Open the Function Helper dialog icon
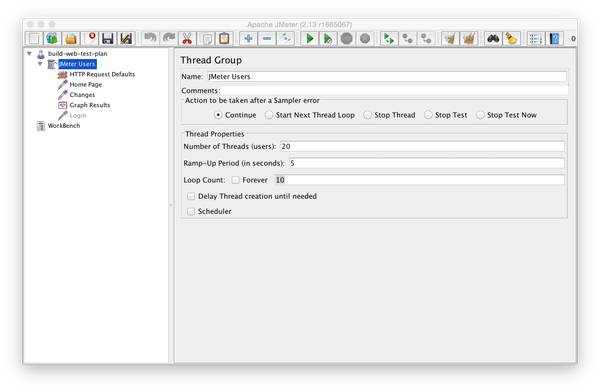The width and height of the screenshot is (600, 392). click(536, 39)
